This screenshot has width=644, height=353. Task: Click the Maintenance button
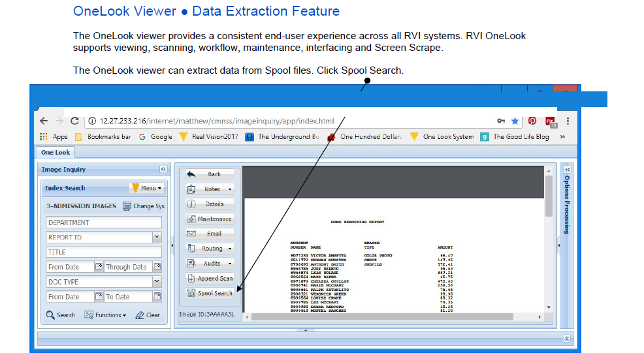pos(210,219)
